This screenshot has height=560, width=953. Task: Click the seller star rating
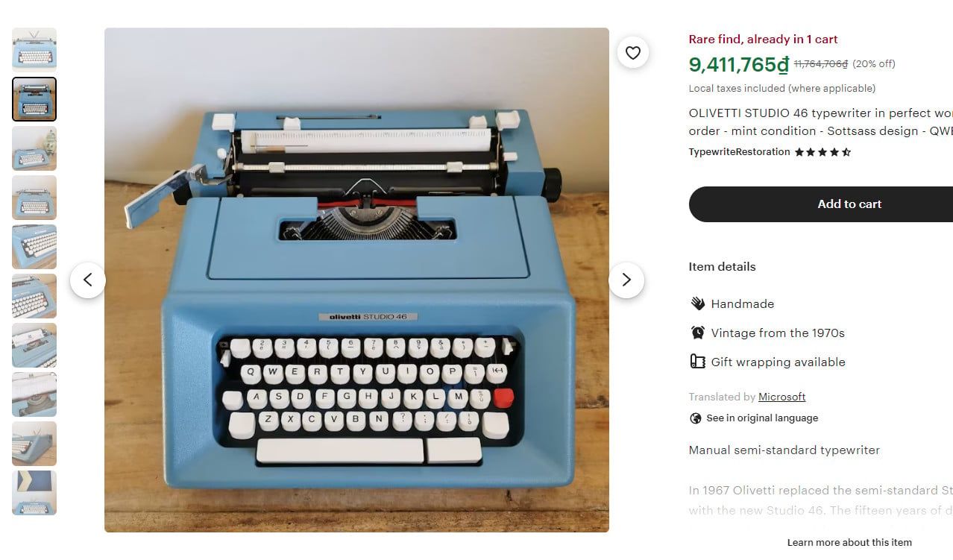(823, 152)
